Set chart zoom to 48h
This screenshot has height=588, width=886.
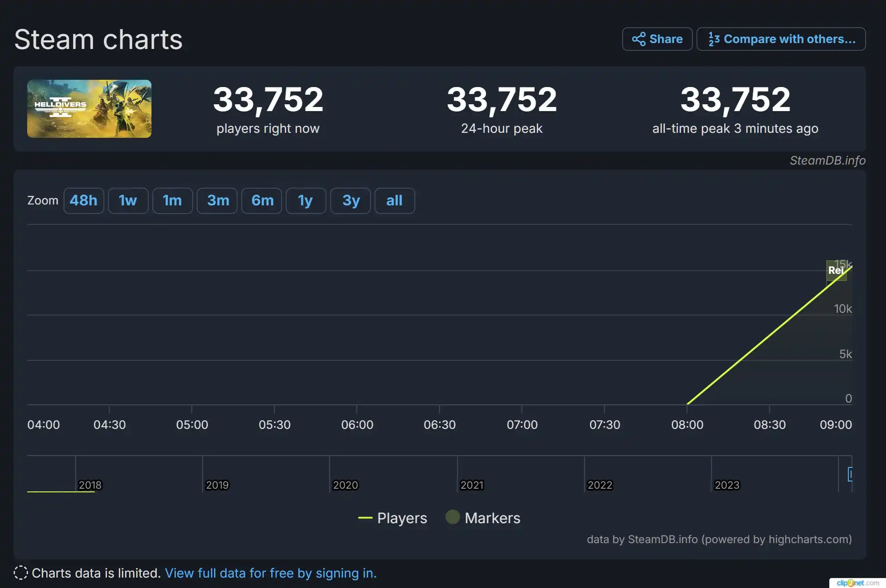tap(83, 200)
